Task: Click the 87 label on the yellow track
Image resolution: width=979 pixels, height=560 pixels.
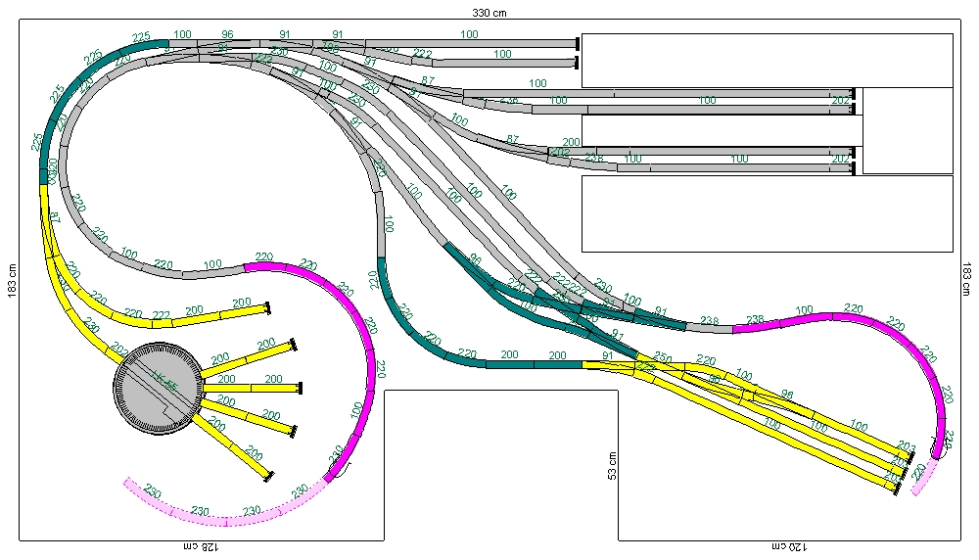Action: point(54,217)
